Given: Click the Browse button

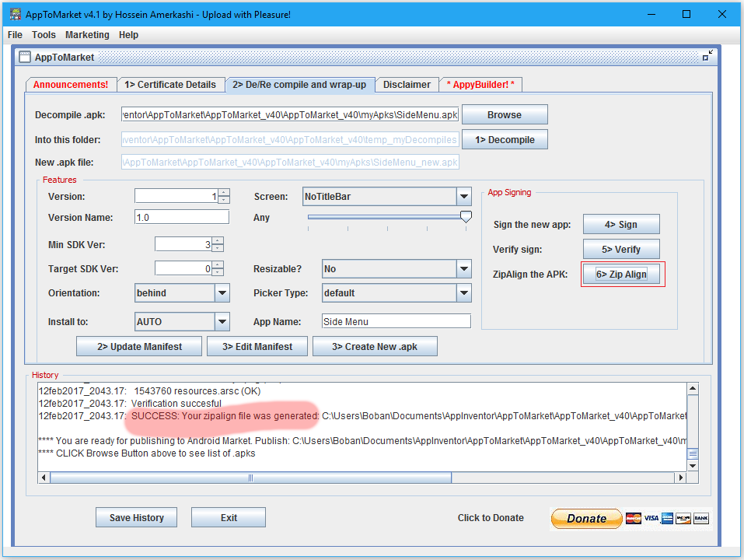Looking at the screenshot, I should [x=505, y=115].
